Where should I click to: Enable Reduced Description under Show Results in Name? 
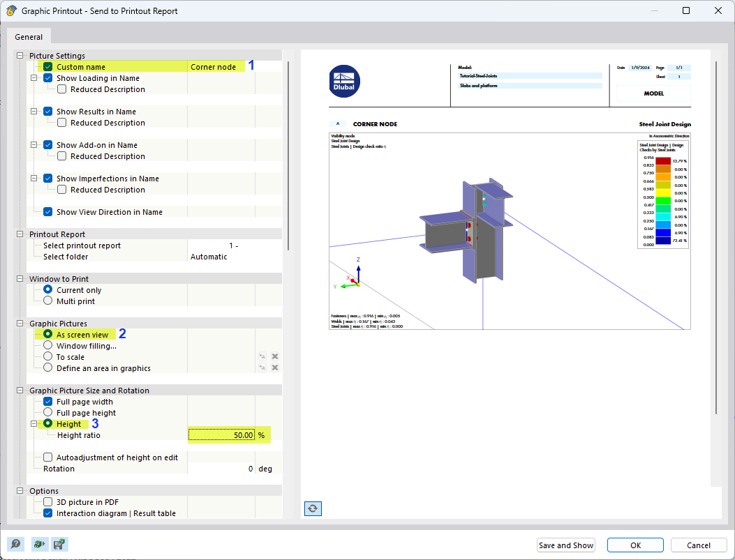tap(62, 123)
